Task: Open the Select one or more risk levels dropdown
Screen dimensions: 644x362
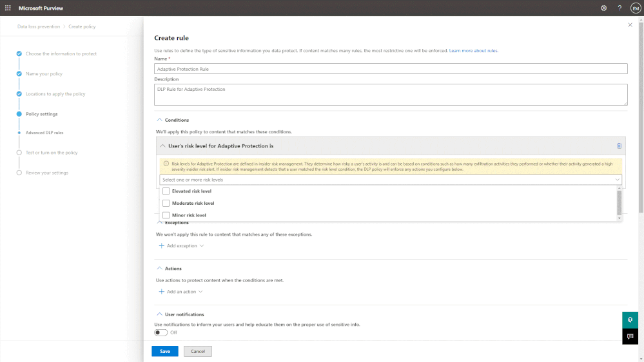Action: coord(391,180)
